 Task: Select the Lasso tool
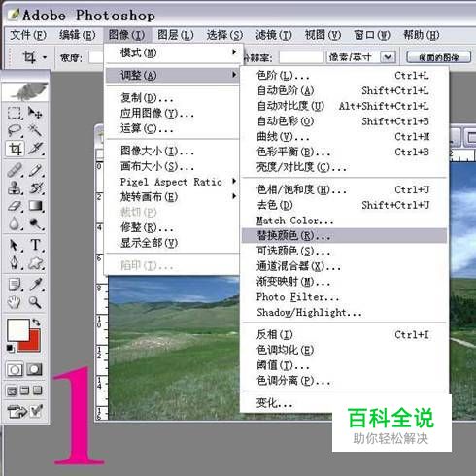(x=15, y=130)
